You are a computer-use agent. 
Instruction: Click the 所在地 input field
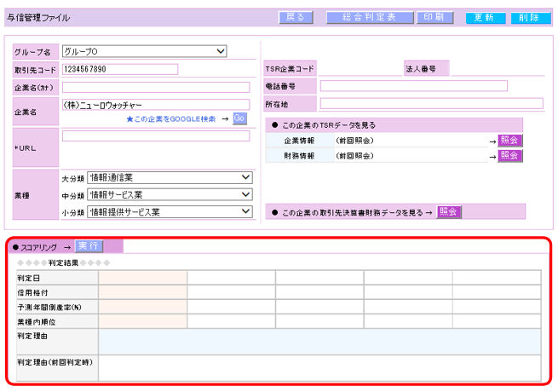(x=430, y=103)
